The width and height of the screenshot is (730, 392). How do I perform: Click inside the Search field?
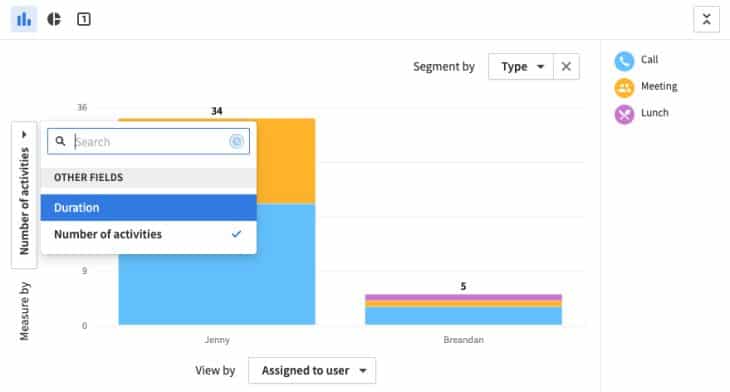click(149, 142)
